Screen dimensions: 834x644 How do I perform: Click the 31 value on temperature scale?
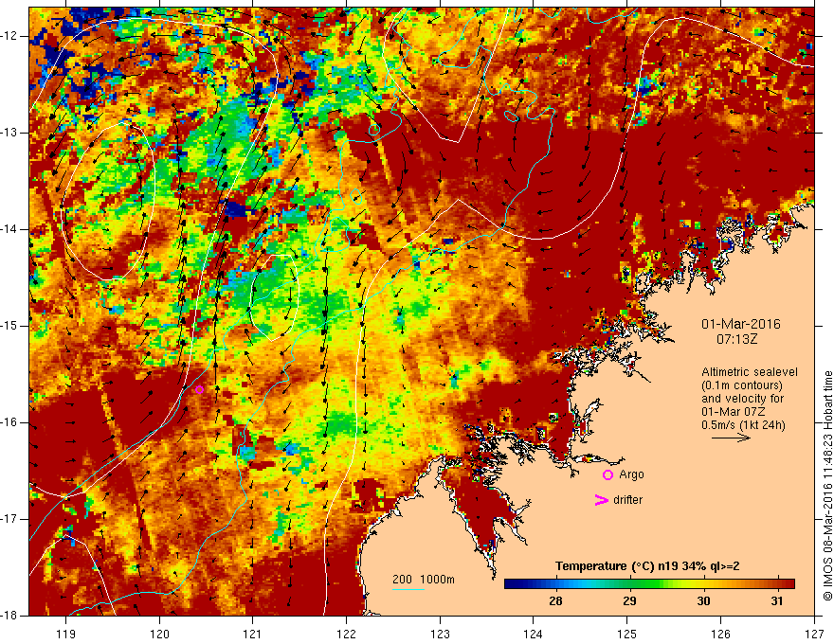coord(777,601)
